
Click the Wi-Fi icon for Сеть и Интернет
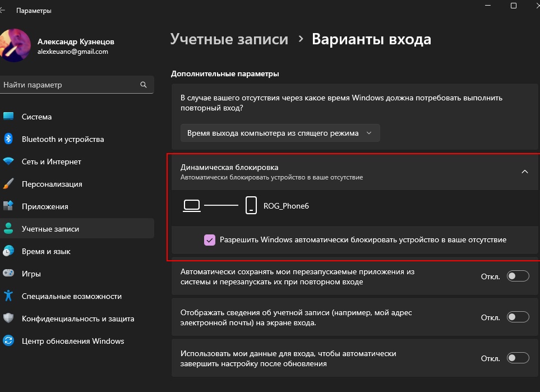8,161
